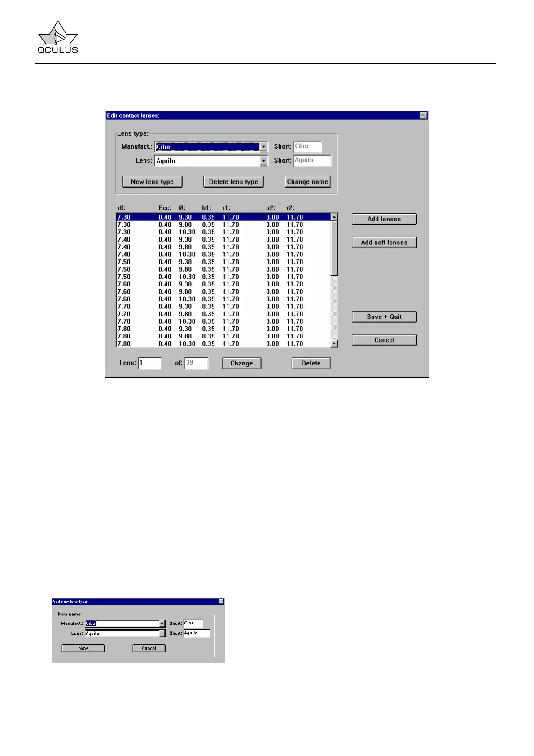
Task: Select lens row r0 7.60 with Ø 9.80
Action: coord(223,292)
